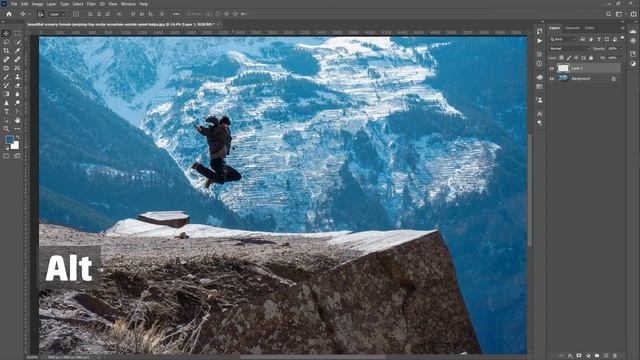Screen dimensions: 640x360
Task: Select the Dodge tool
Action: (17, 103)
